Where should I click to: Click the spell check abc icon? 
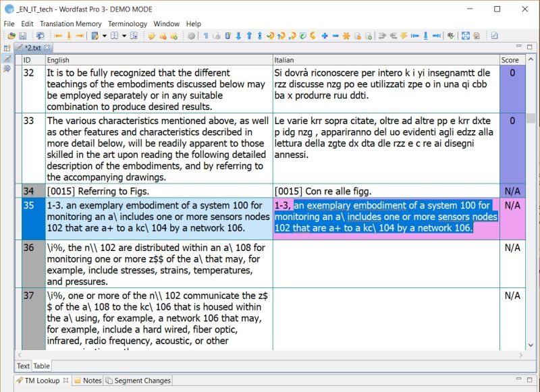click(x=451, y=36)
